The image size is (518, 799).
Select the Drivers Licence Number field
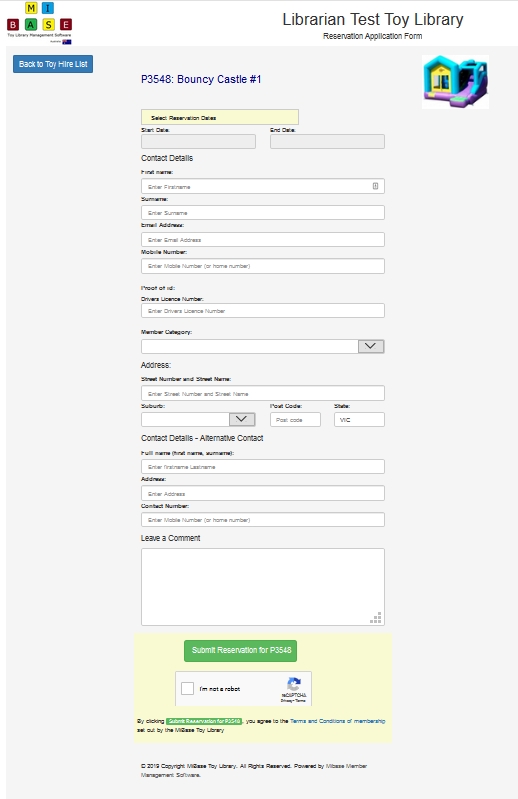click(263, 310)
